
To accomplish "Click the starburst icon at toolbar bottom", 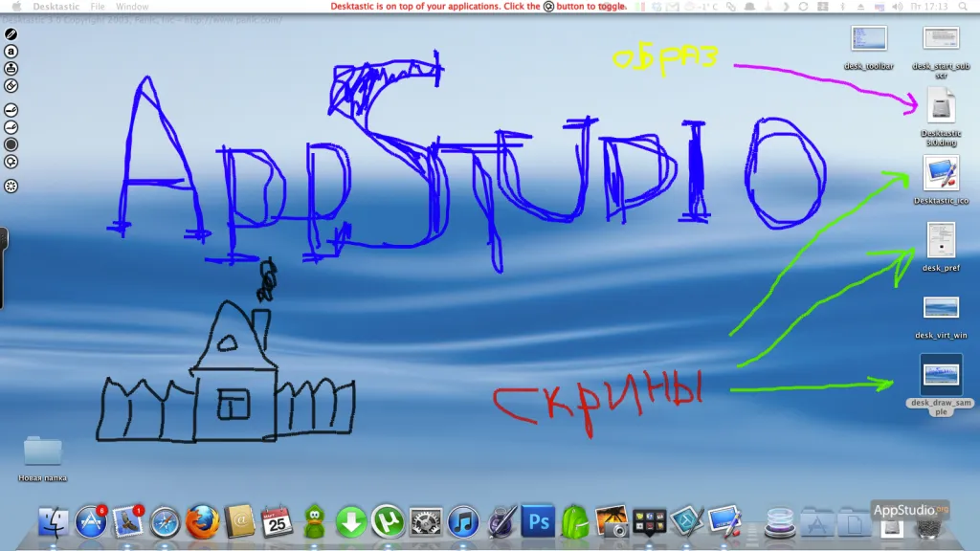I will pos(11,187).
